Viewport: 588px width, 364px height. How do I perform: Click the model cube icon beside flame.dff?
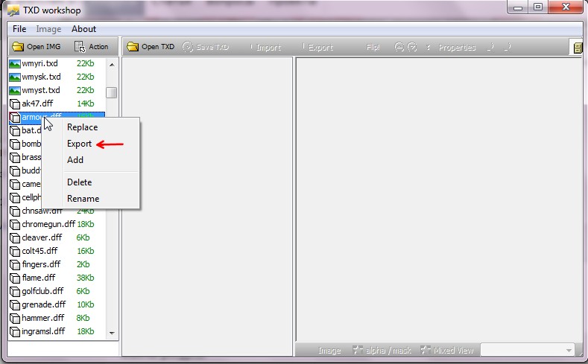[x=15, y=278]
